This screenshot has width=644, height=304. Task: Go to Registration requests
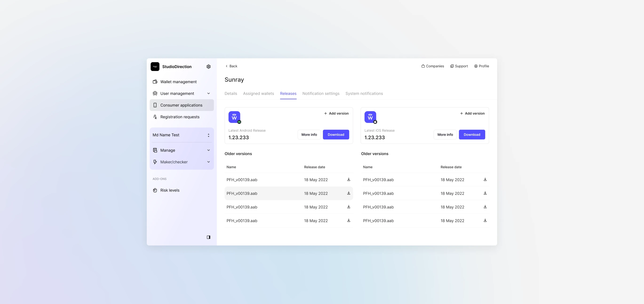point(180,117)
